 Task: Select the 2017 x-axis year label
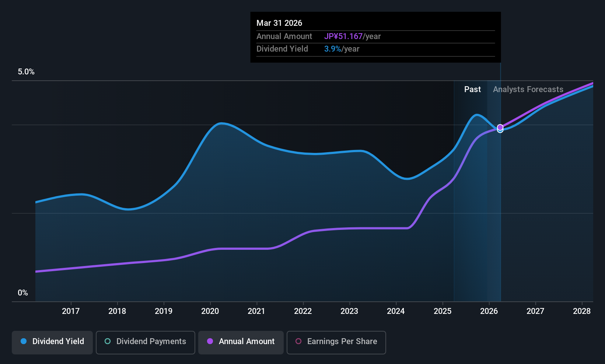pyautogui.click(x=71, y=311)
